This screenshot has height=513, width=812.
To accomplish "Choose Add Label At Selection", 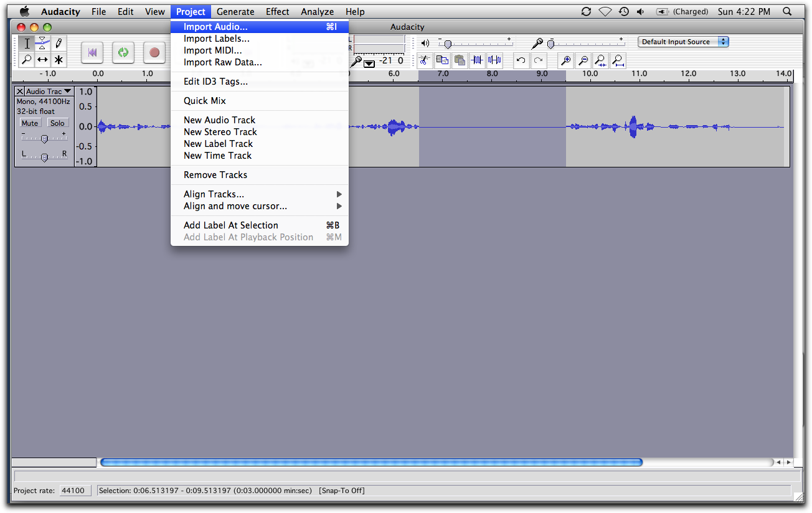I will point(260,225).
